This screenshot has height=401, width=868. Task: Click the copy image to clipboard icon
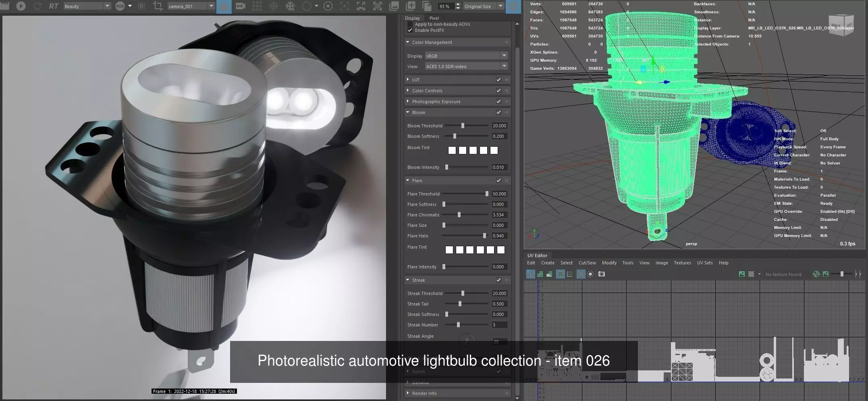(x=427, y=6)
